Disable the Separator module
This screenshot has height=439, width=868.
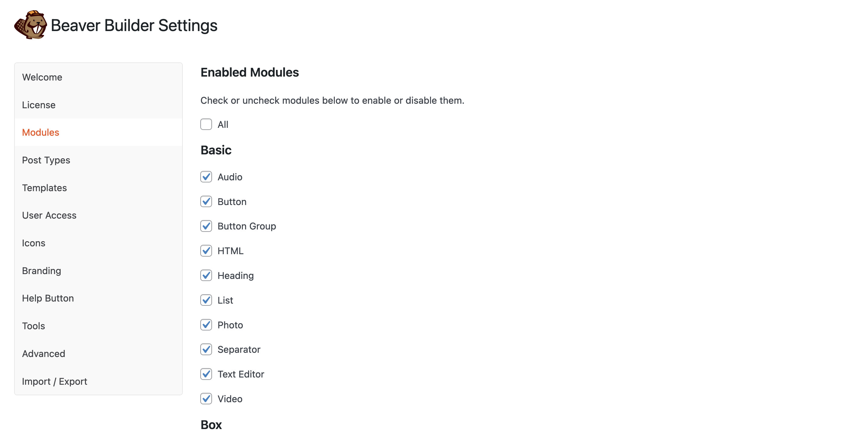206,349
